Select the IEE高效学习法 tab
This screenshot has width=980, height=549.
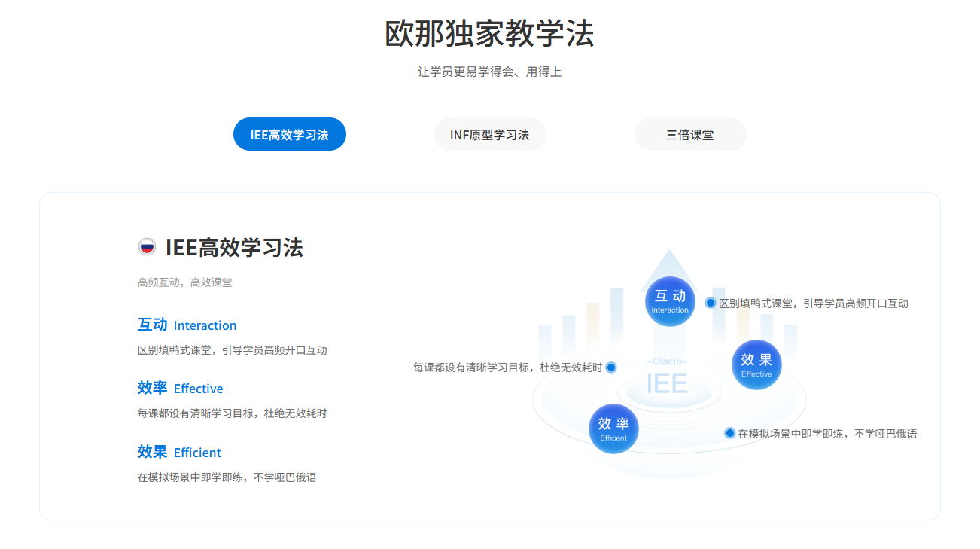tap(289, 135)
